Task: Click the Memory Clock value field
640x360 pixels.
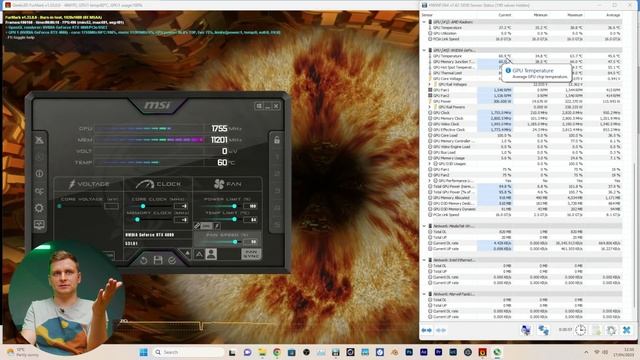Action: tap(182, 220)
